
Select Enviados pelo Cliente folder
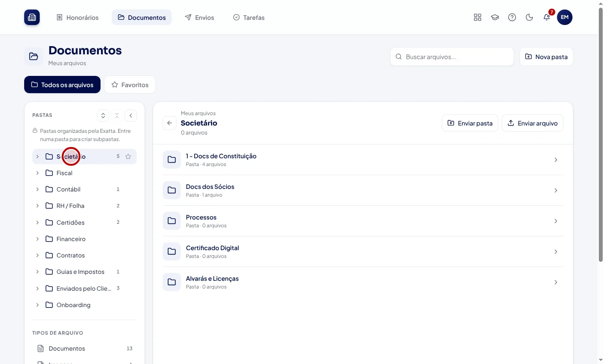[x=85, y=288]
